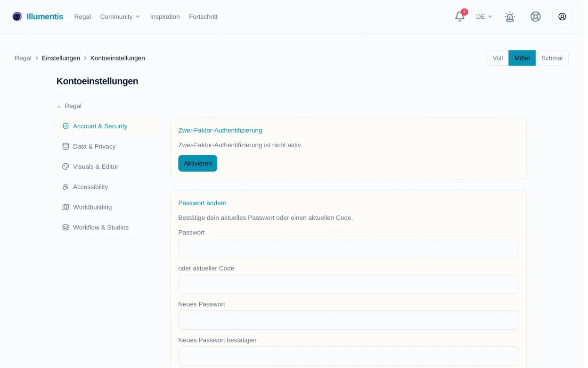Open the DE language dropdown
Viewport: 588px width, 368px height.
coord(484,17)
